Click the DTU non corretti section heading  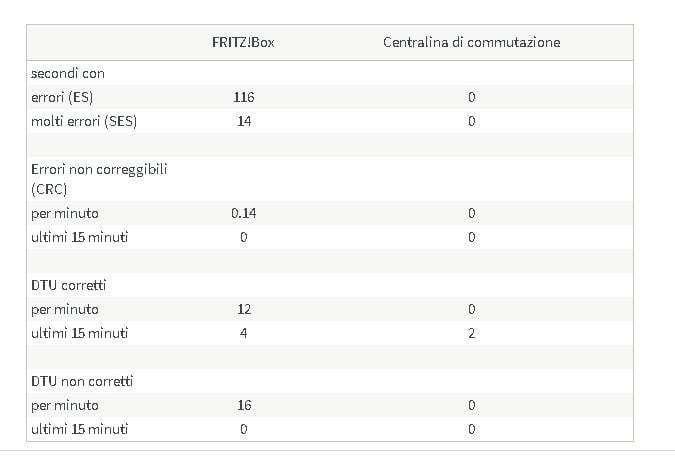pyautogui.click(x=82, y=381)
